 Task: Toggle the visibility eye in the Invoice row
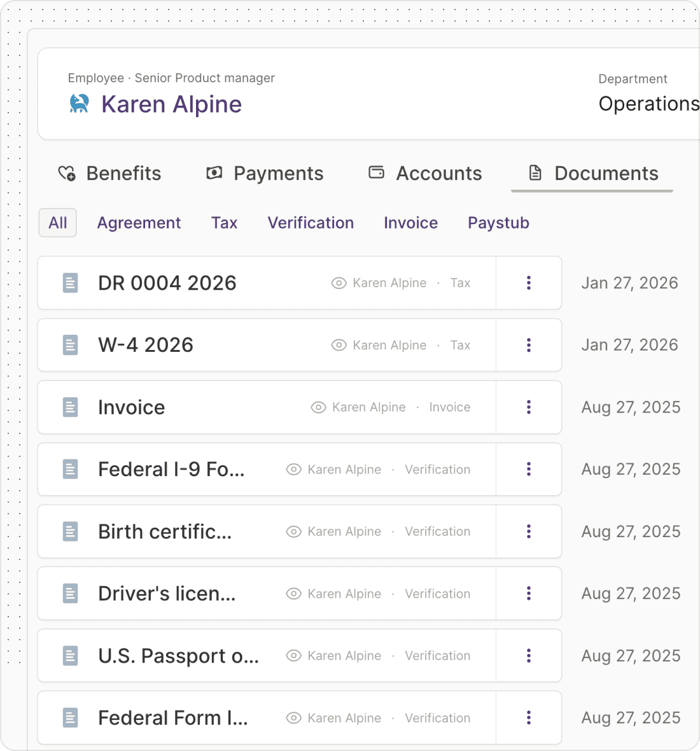tap(318, 407)
